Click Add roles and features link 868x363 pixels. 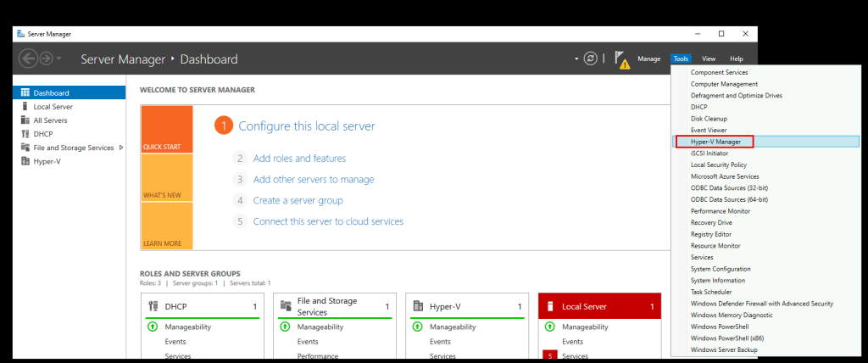tap(299, 159)
